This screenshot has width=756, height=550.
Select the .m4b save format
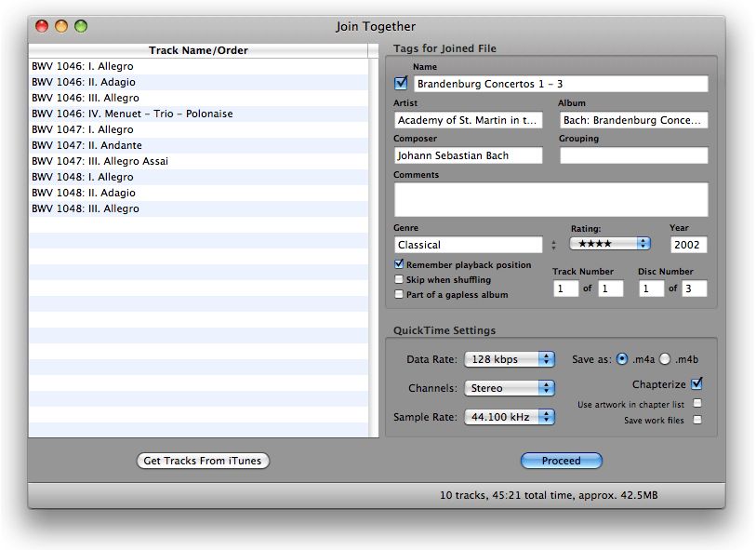(x=665, y=359)
